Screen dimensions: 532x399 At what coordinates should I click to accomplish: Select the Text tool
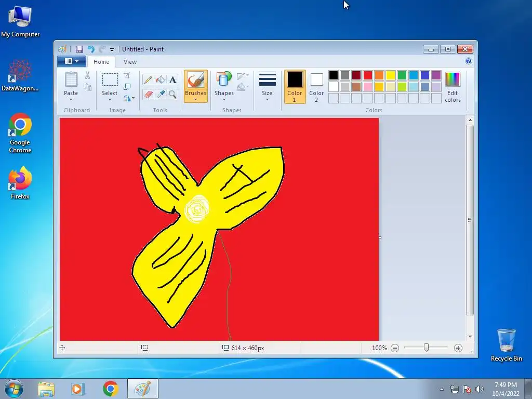[x=172, y=79]
